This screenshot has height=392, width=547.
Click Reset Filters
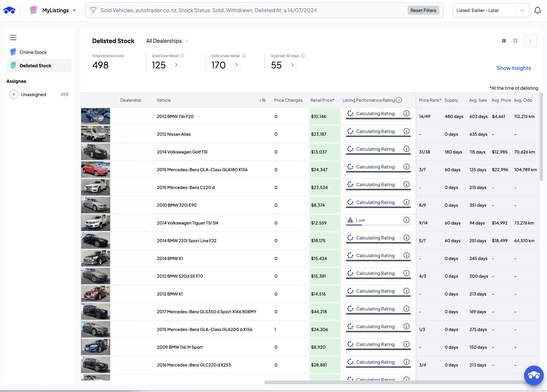[423, 10]
